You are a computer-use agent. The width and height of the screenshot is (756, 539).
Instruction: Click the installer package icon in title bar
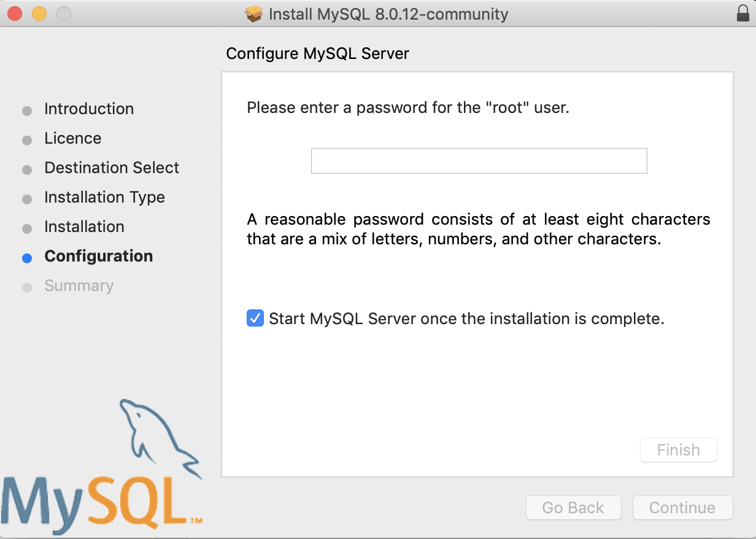(x=253, y=14)
